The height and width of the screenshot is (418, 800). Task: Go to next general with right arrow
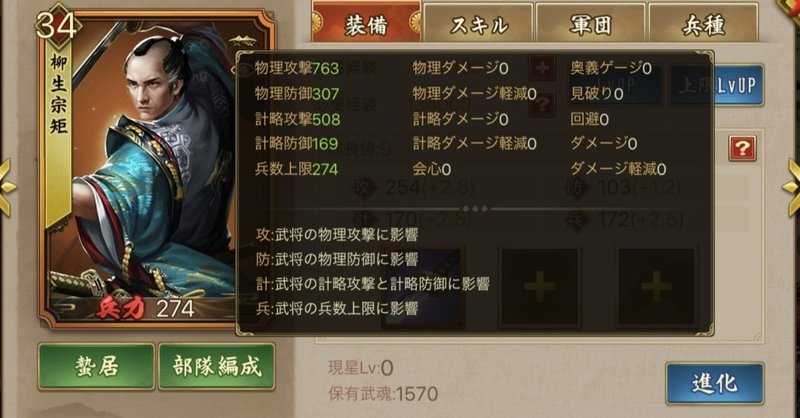[x=792, y=187]
